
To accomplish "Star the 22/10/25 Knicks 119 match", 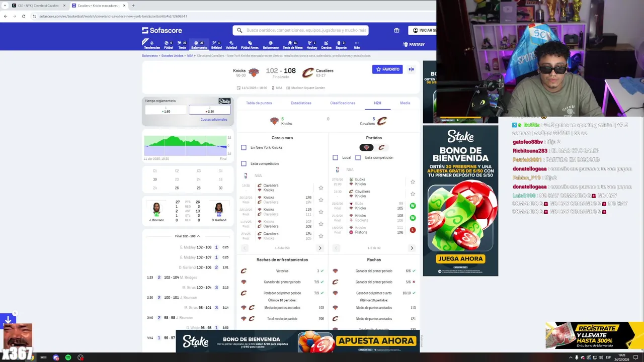I will (x=321, y=212).
